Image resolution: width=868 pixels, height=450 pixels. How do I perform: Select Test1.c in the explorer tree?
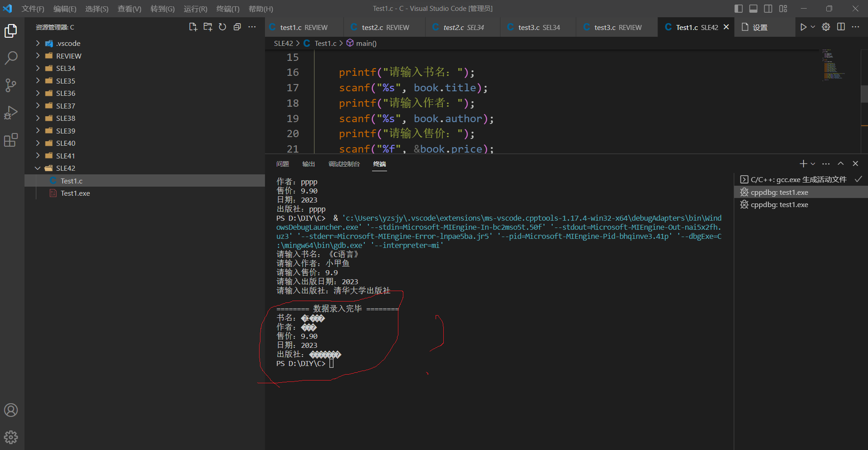tap(72, 181)
